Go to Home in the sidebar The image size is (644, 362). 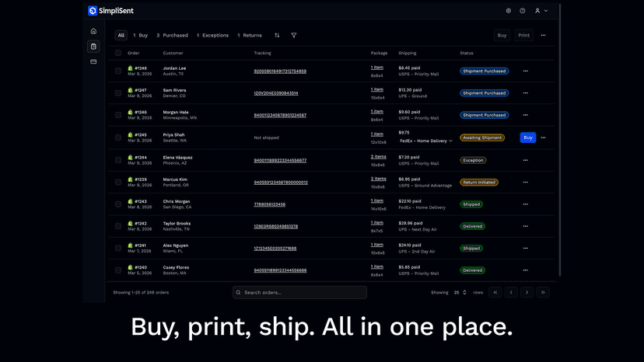tap(93, 31)
